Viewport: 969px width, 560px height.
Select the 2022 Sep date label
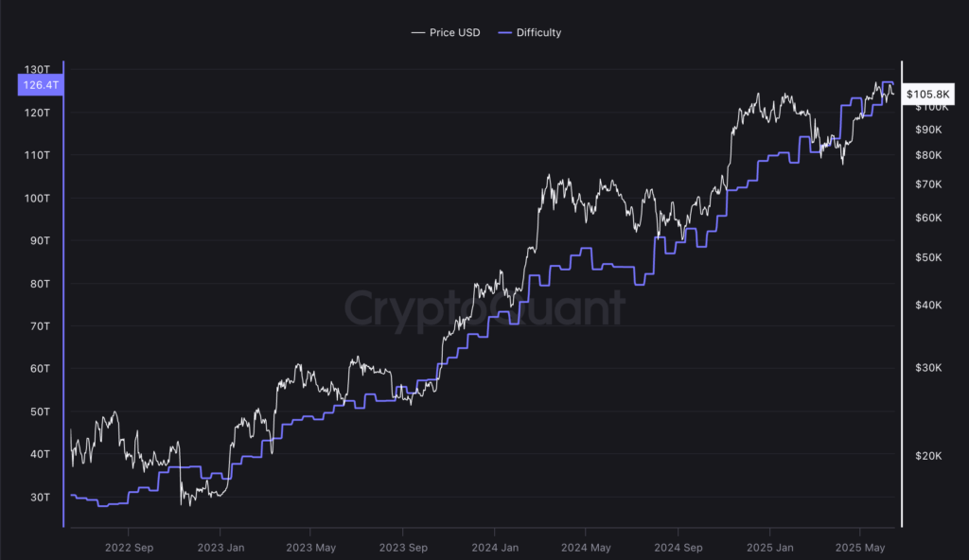(x=130, y=548)
